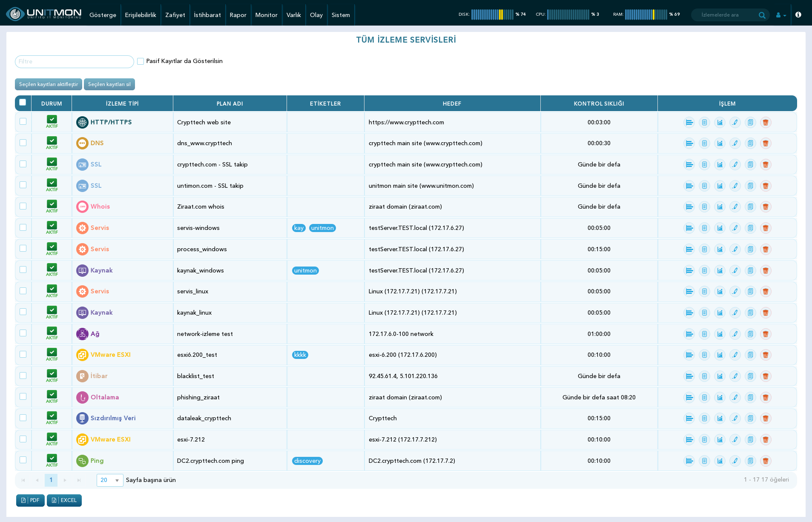Viewport: 812px width, 522px height.
Task: Open the bar list icon for Ziraat.com whois
Action: (689, 207)
